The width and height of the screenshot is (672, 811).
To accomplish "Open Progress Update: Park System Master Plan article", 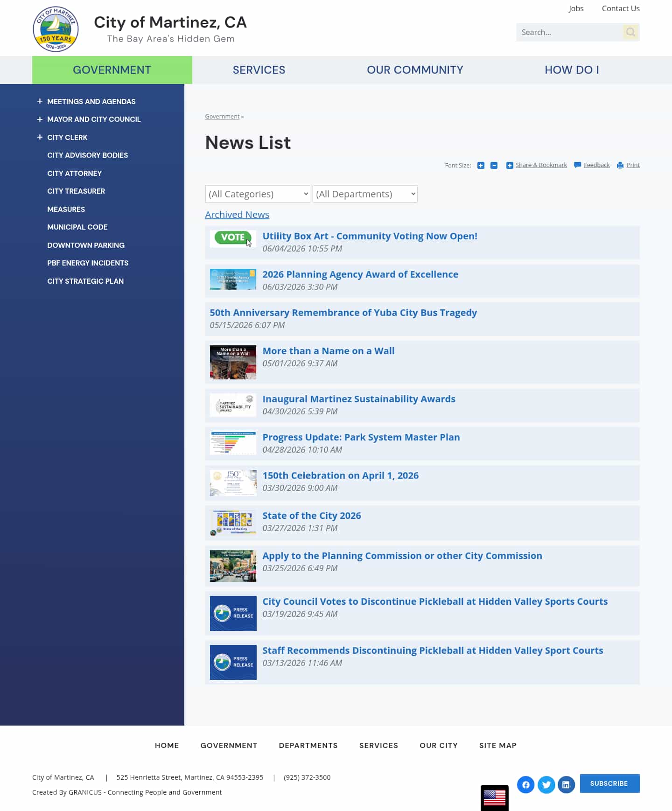I will click(x=361, y=437).
